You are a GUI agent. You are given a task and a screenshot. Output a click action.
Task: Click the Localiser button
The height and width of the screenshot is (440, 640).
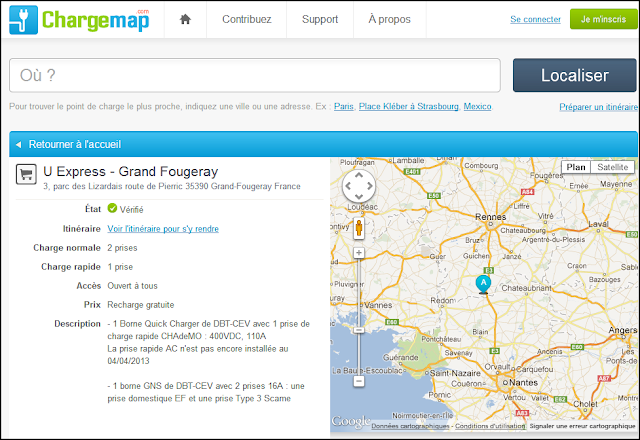pyautogui.click(x=575, y=75)
